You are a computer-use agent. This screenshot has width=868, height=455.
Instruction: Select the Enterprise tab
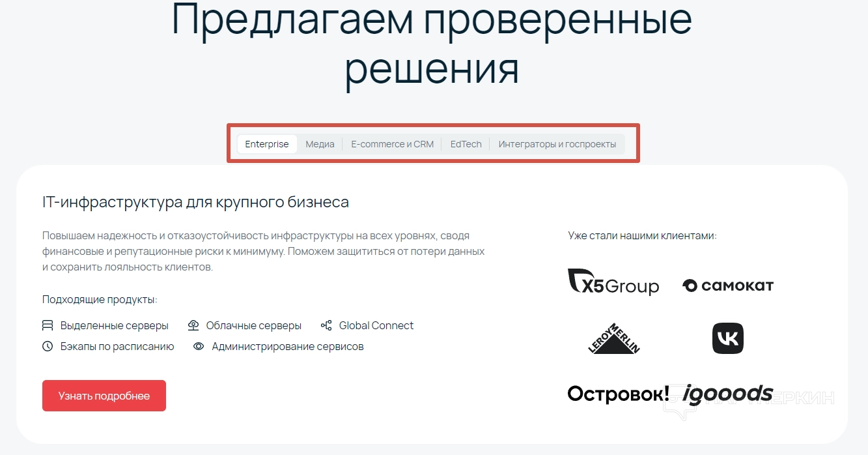pos(267,144)
